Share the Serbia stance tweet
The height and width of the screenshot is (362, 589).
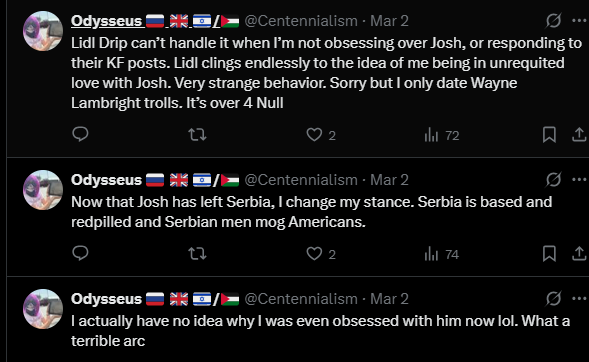(x=579, y=253)
